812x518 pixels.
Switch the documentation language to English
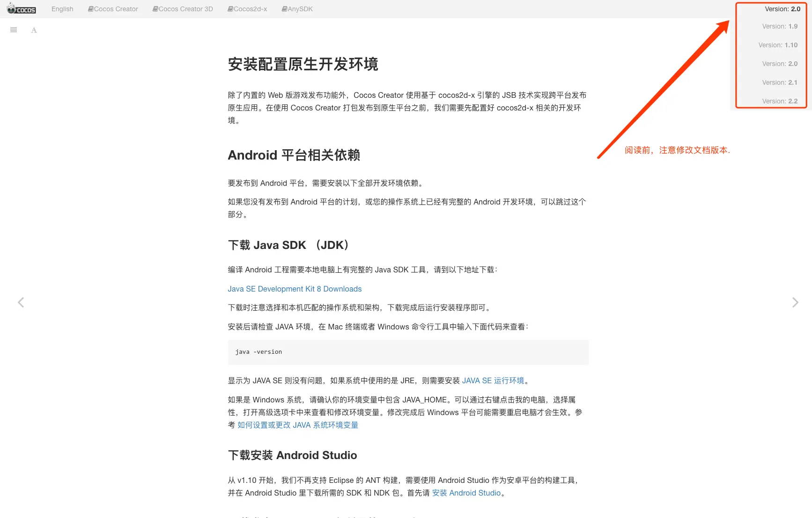tap(62, 8)
